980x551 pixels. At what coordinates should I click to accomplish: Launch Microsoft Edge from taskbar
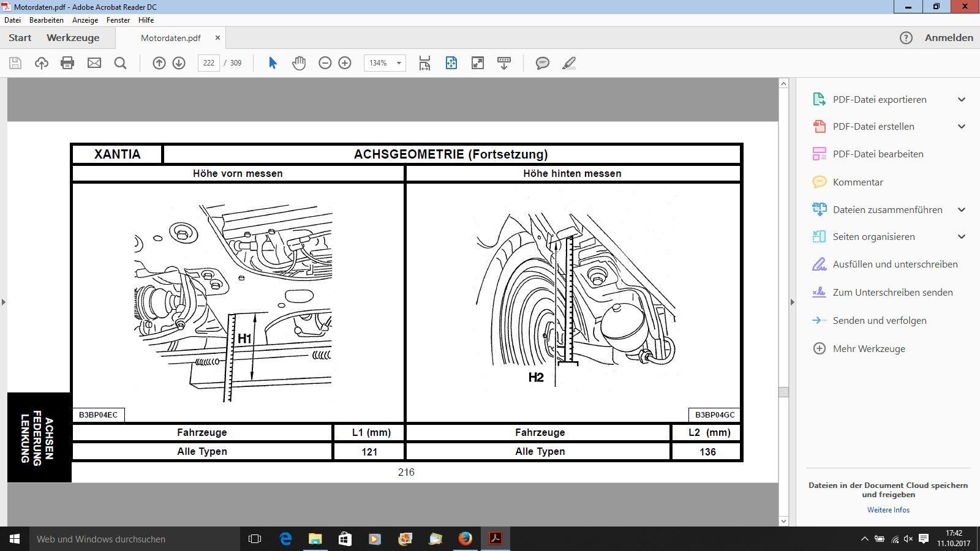click(x=285, y=539)
